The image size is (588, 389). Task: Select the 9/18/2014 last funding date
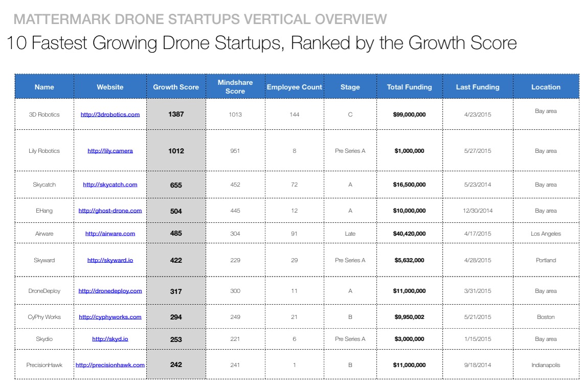coord(478,365)
